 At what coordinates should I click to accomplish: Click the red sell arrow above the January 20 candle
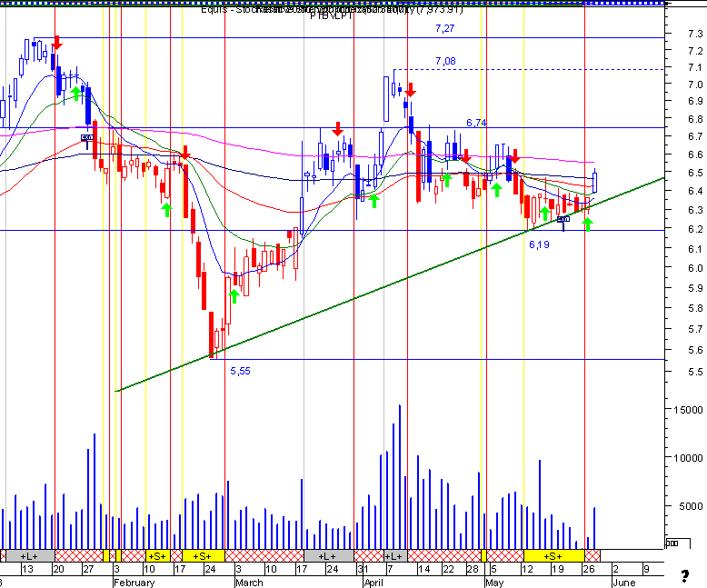click(57, 43)
